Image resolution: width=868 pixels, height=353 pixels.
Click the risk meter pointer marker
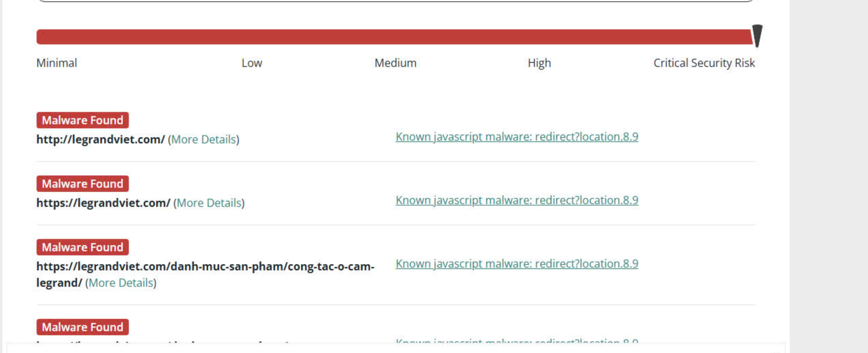point(757,36)
